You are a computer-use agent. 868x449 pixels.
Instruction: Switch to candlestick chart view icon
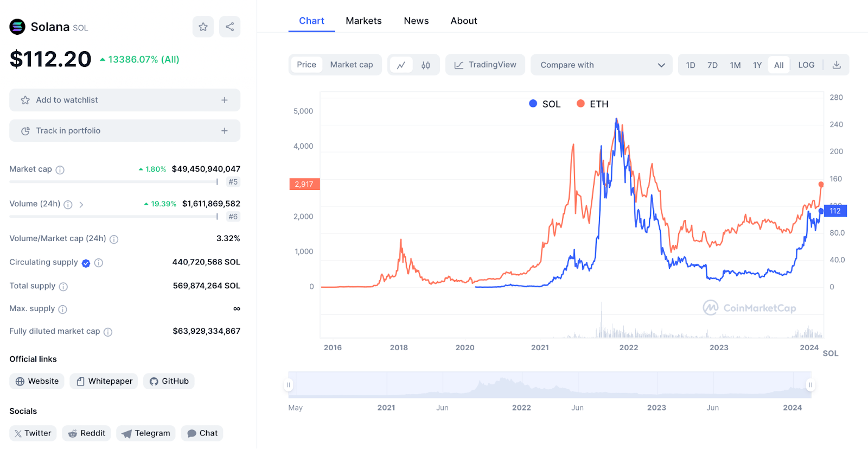point(426,65)
